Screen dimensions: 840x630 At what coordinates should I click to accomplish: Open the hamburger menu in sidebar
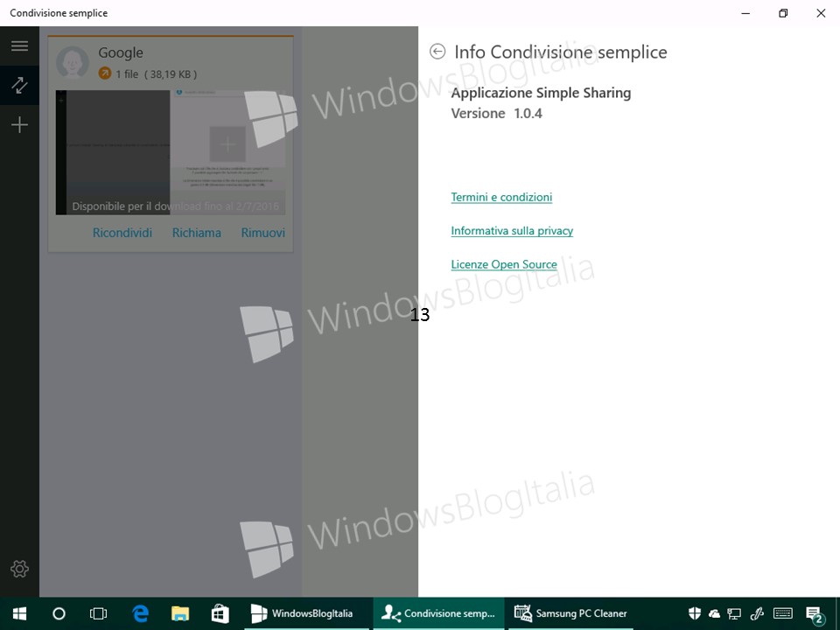[x=19, y=45]
